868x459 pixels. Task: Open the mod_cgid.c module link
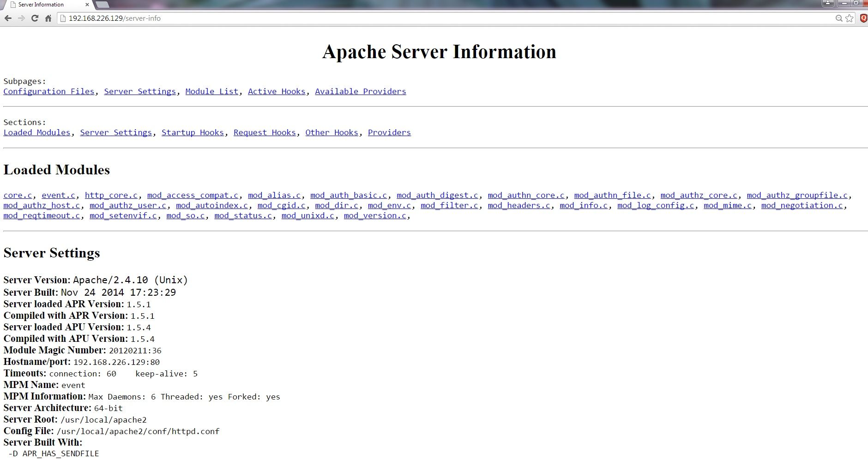(282, 205)
